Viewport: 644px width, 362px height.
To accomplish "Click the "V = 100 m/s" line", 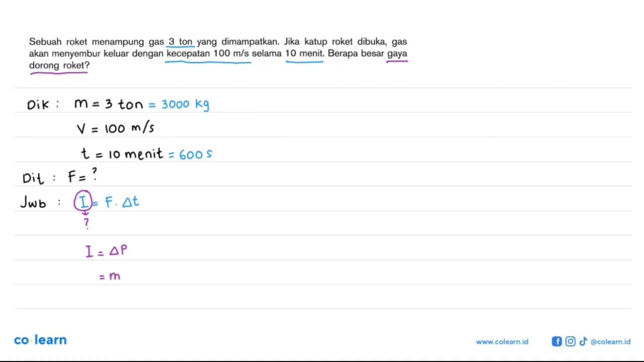I will point(115,128).
